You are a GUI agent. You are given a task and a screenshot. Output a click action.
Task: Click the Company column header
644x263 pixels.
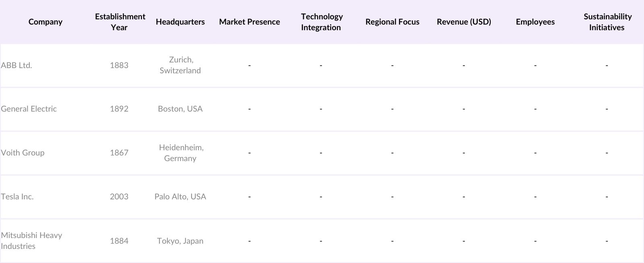click(x=45, y=22)
